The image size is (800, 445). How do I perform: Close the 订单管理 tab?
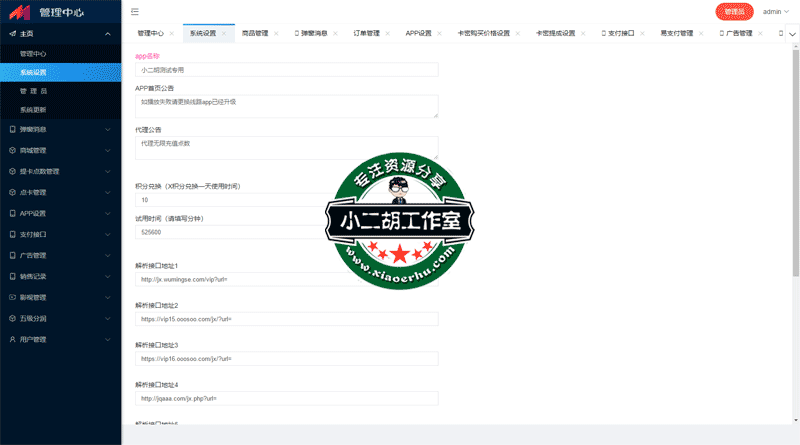click(x=388, y=34)
